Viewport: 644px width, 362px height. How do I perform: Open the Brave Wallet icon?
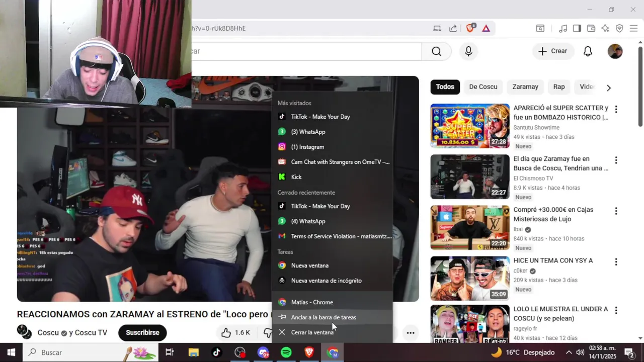pyautogui.click(x=591, y=29)
